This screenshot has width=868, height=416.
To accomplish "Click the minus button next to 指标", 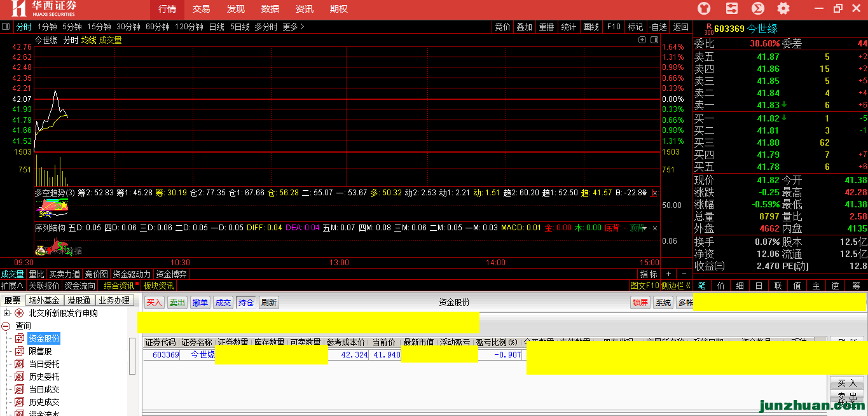I will coord(683,274).
